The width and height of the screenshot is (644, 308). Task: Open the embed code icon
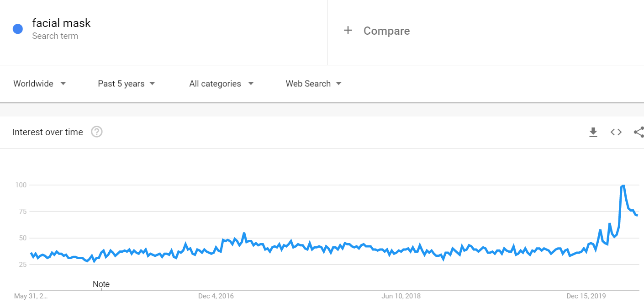[616, 132]
